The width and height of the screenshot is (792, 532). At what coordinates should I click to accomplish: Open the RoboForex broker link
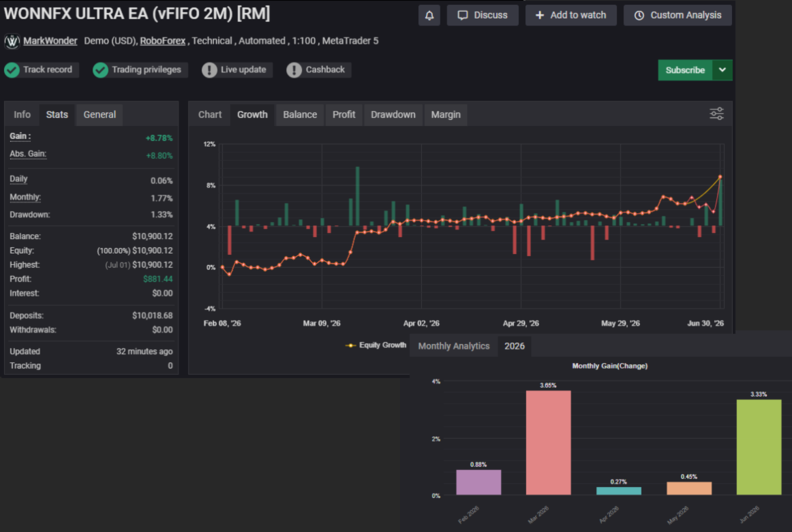pos(163,41)
